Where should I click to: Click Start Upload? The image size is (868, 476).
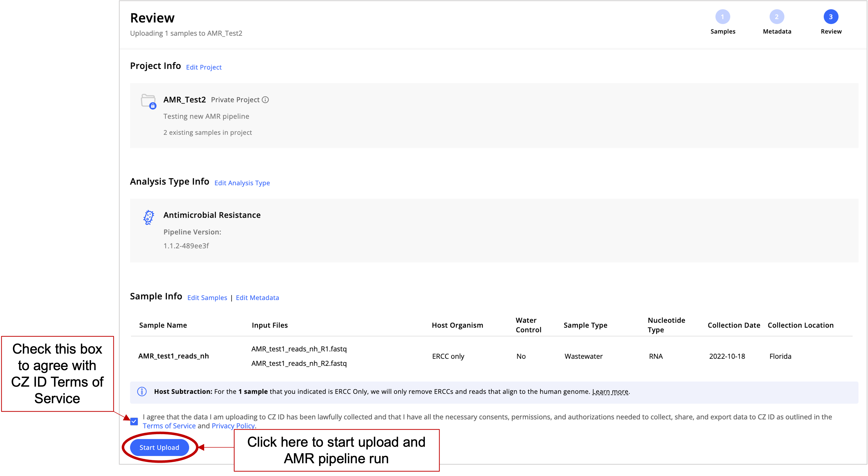[x=159, y=447]
